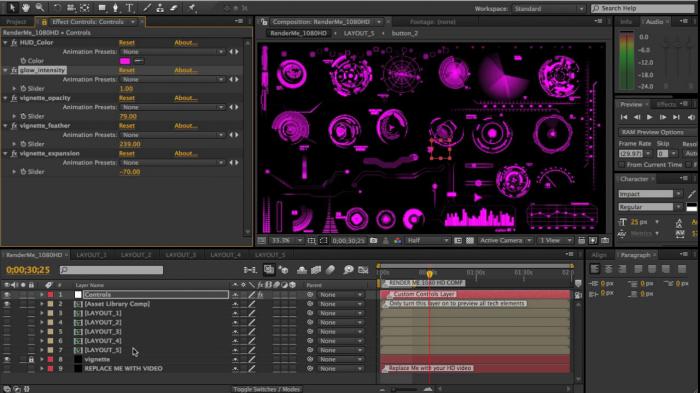The width and height of the screenshot is (700, 393).
Task: Toggle vignette_opacity effect fx switch
Action: click(x=14, y=98)
